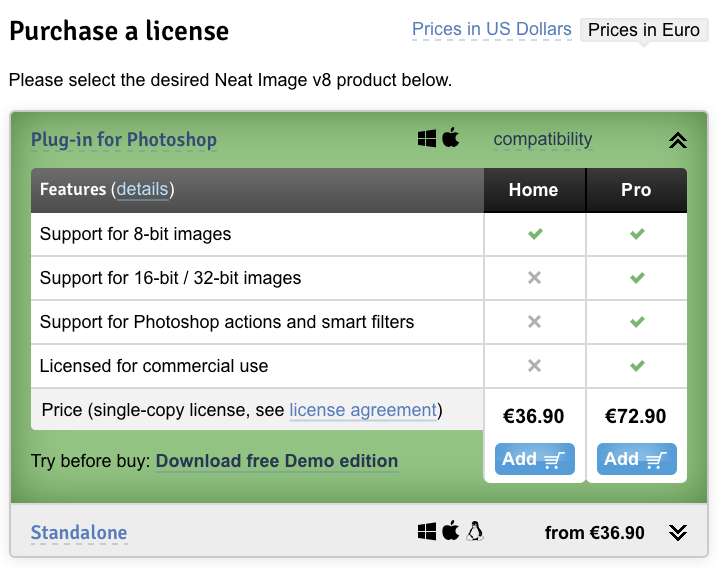Click the Home column header

pyautogui.click(x=533, y=190)
